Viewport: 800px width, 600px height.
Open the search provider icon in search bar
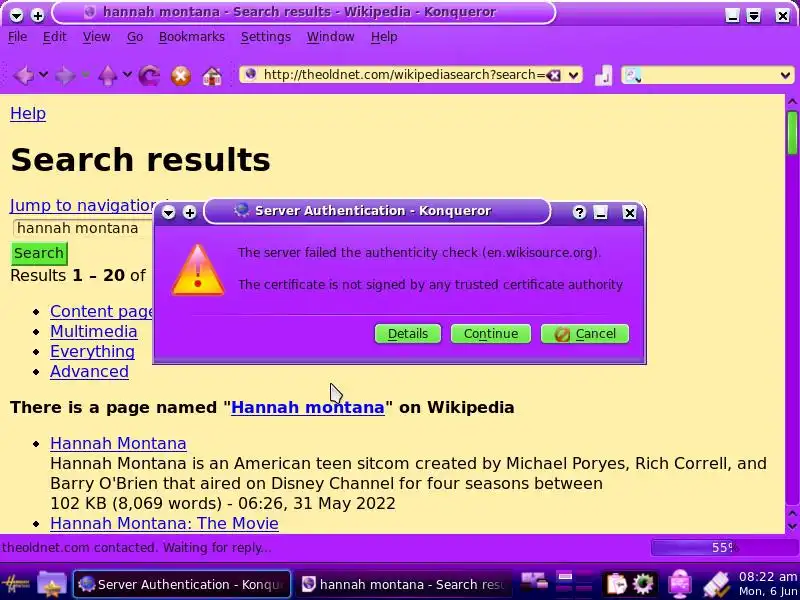(x=633, y=76)
